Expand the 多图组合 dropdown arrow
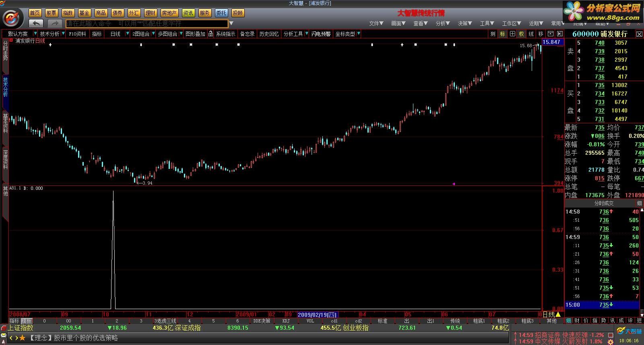Screen dimensions: 644x345 pos(181,33)
